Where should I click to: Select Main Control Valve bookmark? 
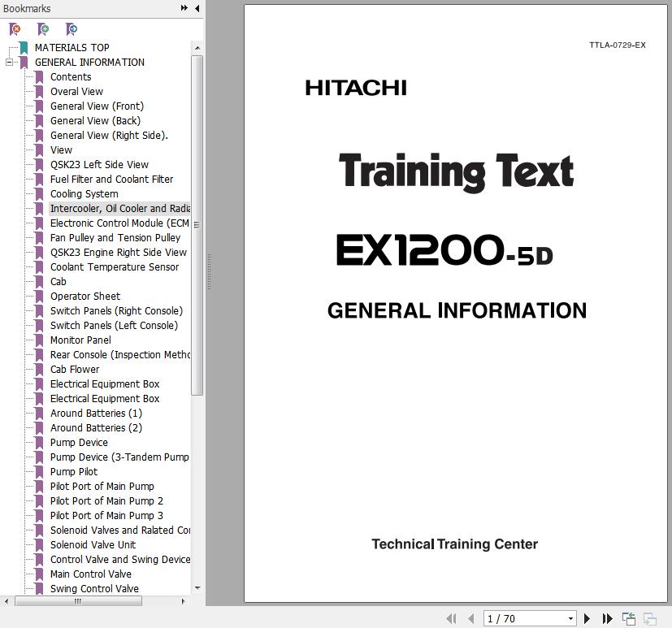pos(90,574)
